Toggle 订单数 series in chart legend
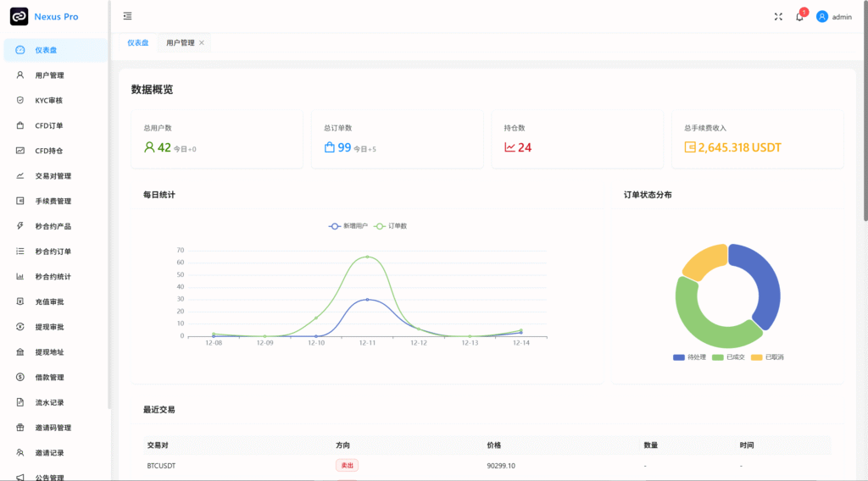This screenshot has height=481, width=868. 392,226
